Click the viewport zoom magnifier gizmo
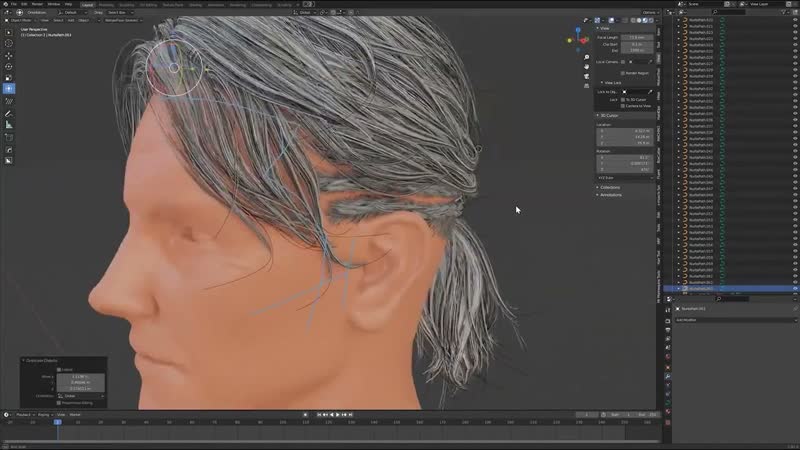The height and width of the screenshot is (450, 800). [x=587, y=57]
